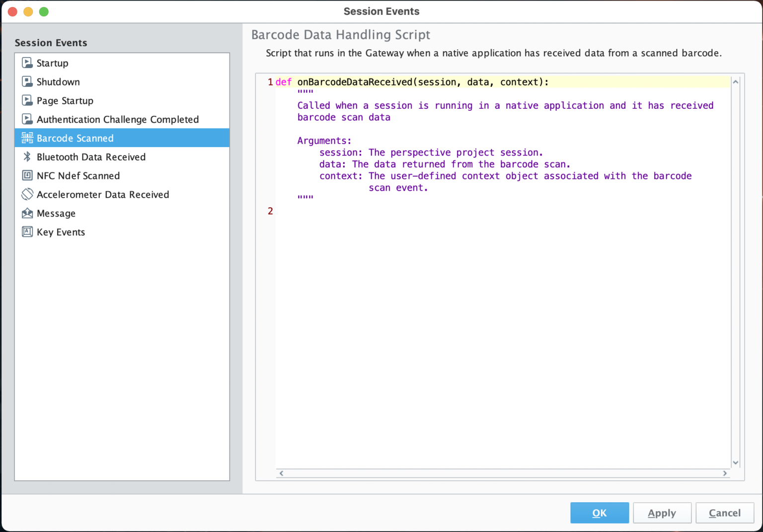
Task: Click the Message envelope icon
Action: 27,213
